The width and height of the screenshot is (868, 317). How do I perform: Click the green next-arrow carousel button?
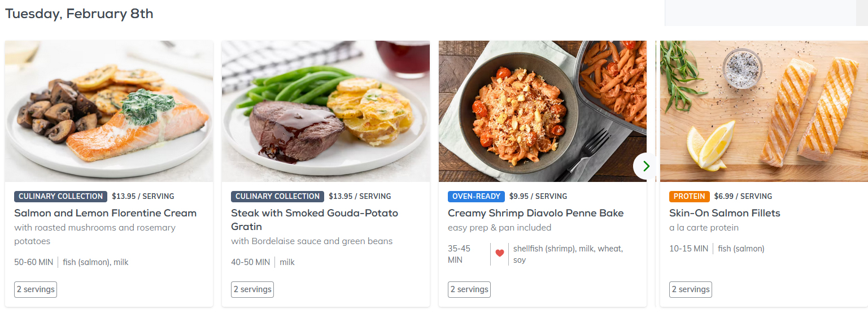(x=645, y=166)
